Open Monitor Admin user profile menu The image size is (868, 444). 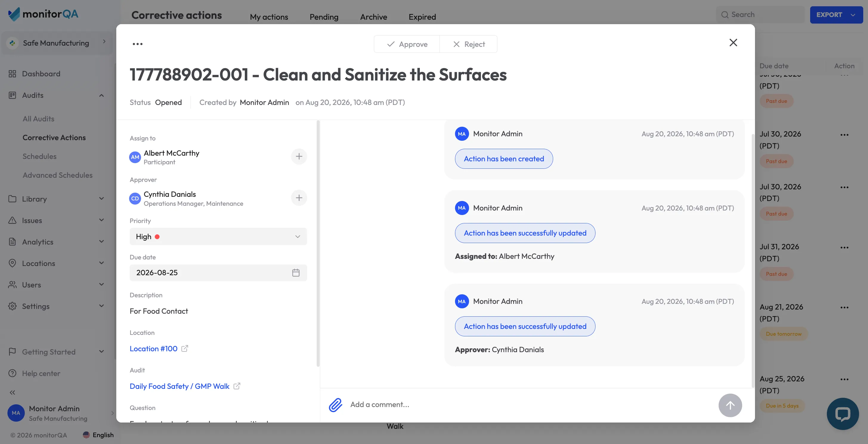[x=61, y=413]
